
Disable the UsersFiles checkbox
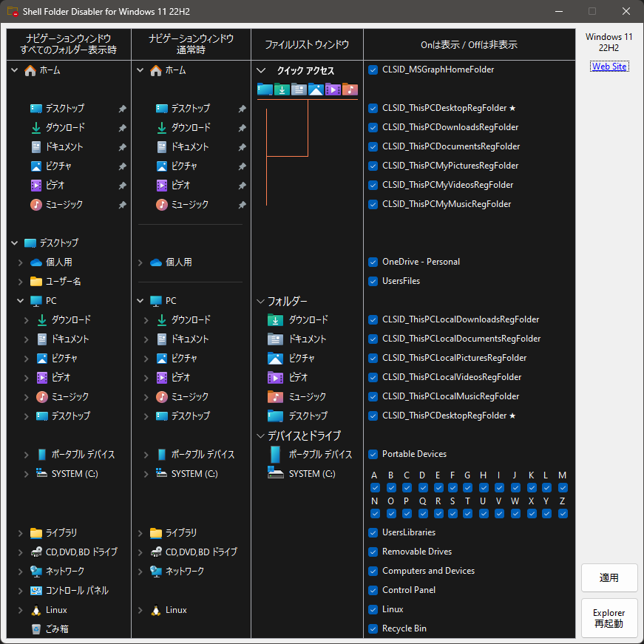pyautogui.click(x=373, y=282)
